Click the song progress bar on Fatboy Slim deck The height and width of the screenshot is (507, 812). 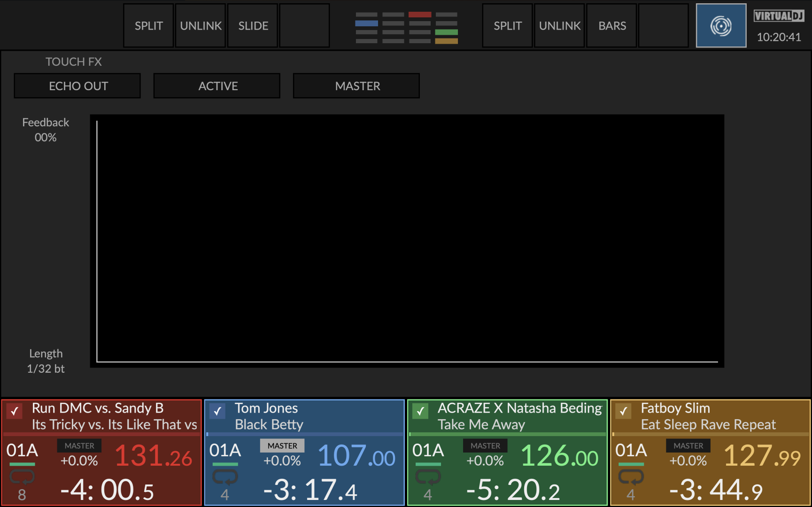tap(710, 434)
